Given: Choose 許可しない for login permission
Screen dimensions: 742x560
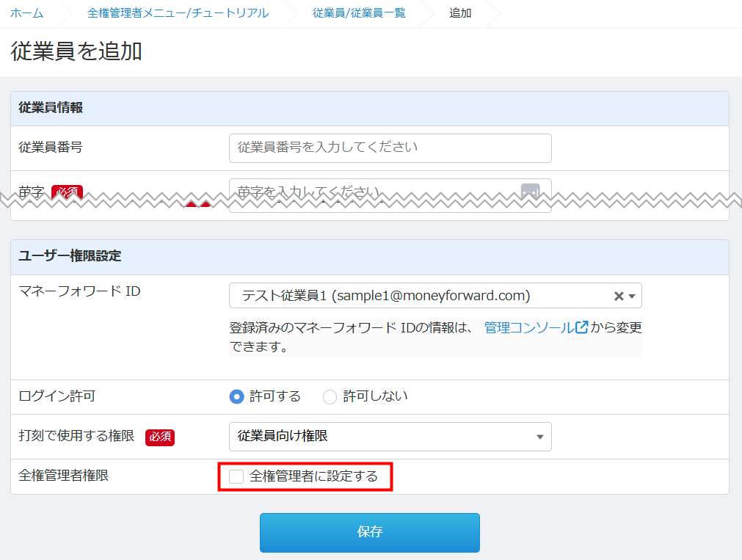Looking at the screenshot, I should [330, 396].
